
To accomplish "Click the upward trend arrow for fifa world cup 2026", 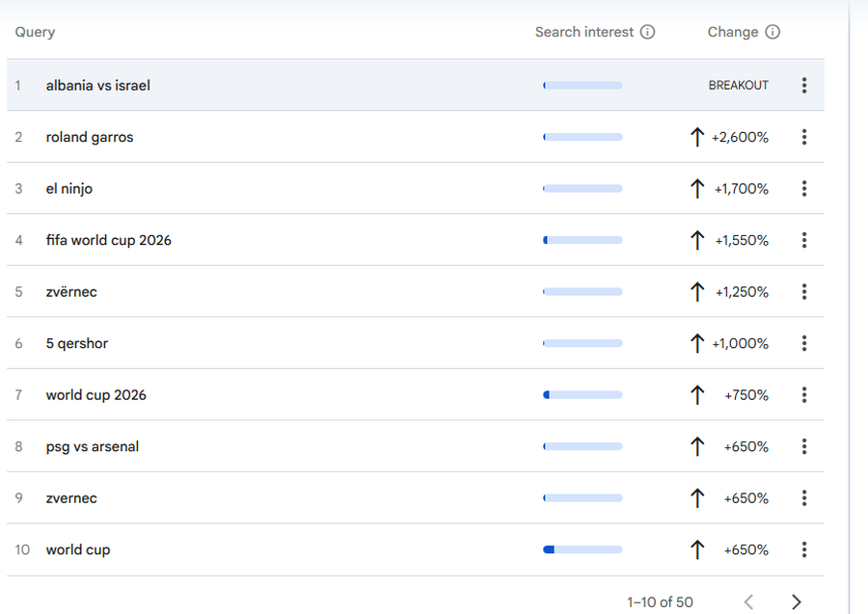I will 697,240.
